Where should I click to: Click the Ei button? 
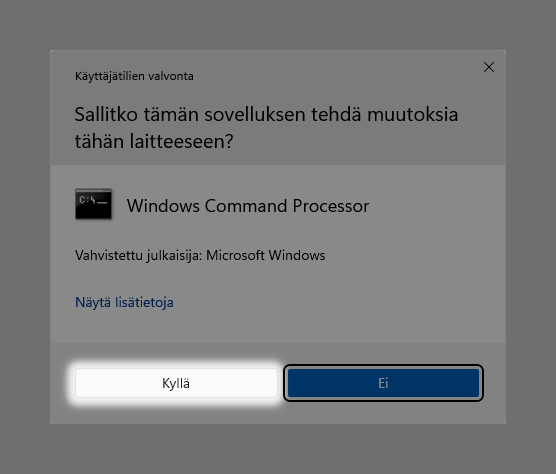[x=383, y=383]
